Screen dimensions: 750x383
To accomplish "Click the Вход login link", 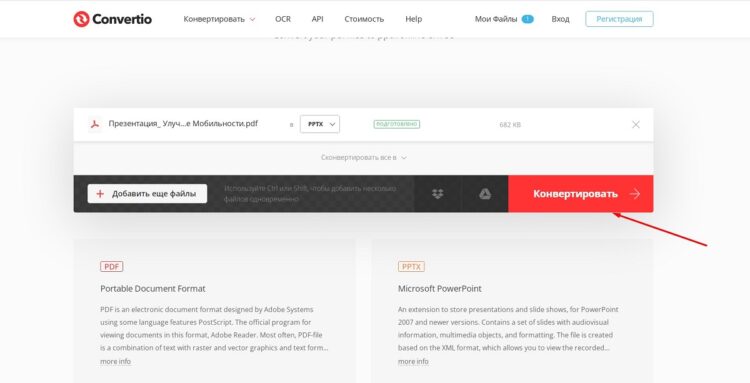I will point(560,19).
